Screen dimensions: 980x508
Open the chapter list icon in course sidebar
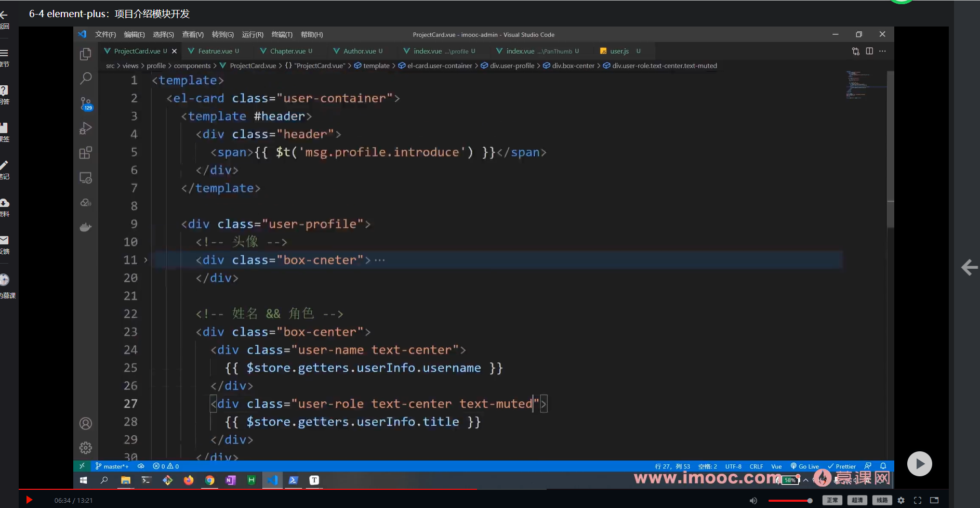tap(4, 53)
